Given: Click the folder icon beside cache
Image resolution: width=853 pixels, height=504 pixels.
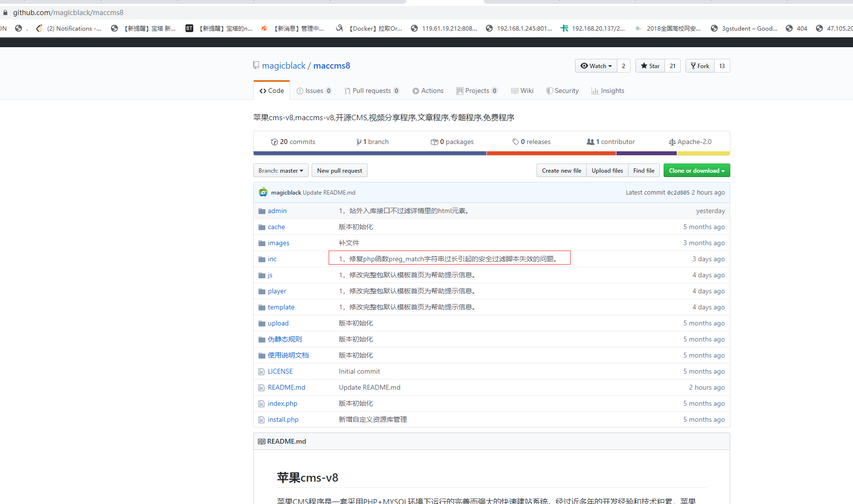Looking at the screenshot, I should click(262, 227).
